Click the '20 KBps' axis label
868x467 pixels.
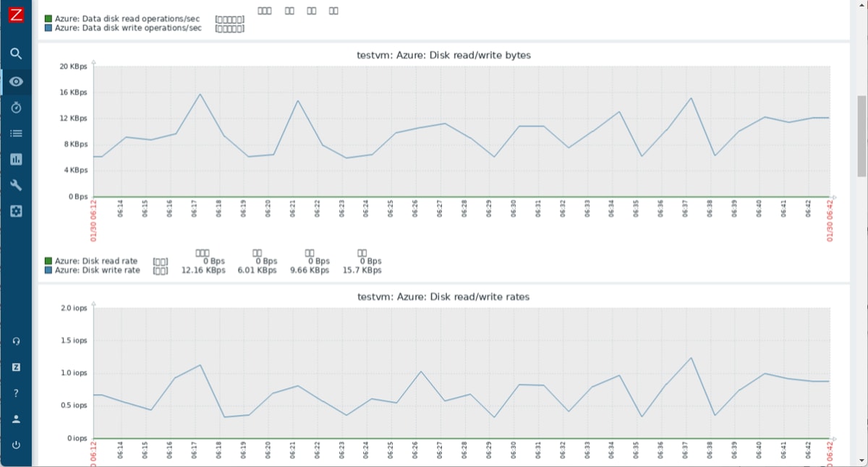pos(73,67)
